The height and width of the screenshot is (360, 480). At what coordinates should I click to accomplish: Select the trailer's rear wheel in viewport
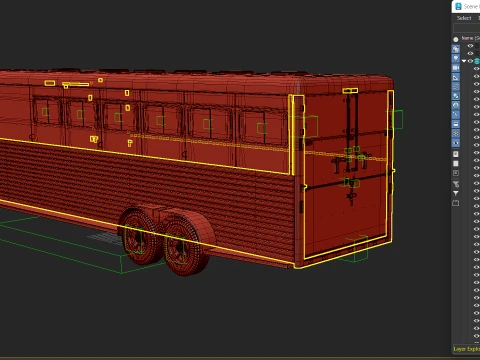tap(185, 246)
